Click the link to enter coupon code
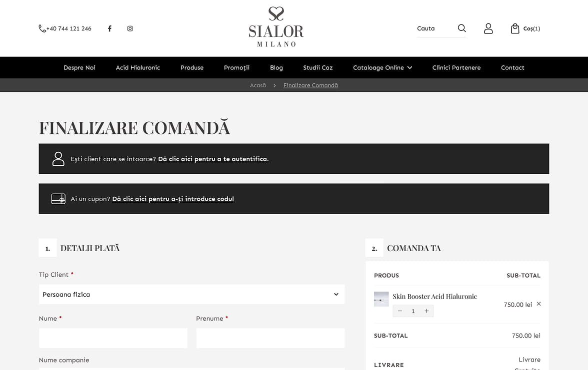 click(x=173, y=199)
